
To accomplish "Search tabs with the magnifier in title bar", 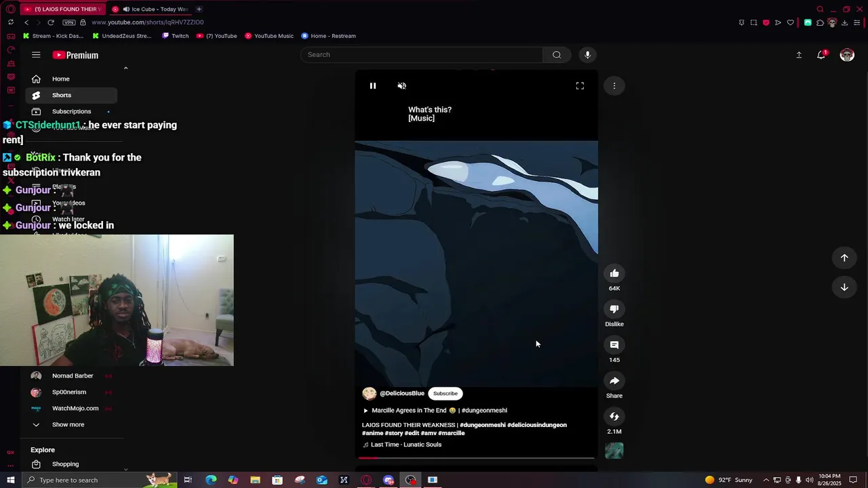I will tap(820, 9).
